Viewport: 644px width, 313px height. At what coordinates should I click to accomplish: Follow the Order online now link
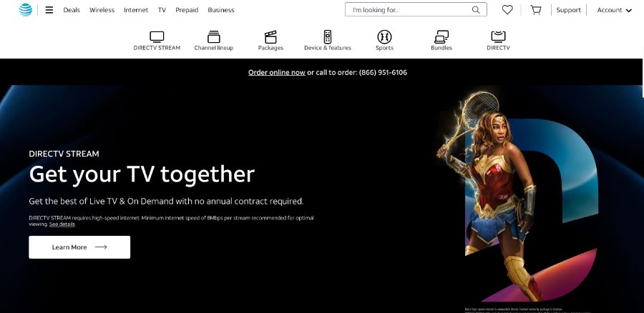[276, 72]
